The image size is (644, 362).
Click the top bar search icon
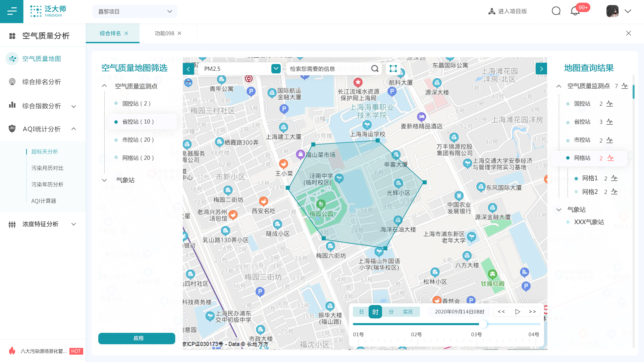point(556,11)
